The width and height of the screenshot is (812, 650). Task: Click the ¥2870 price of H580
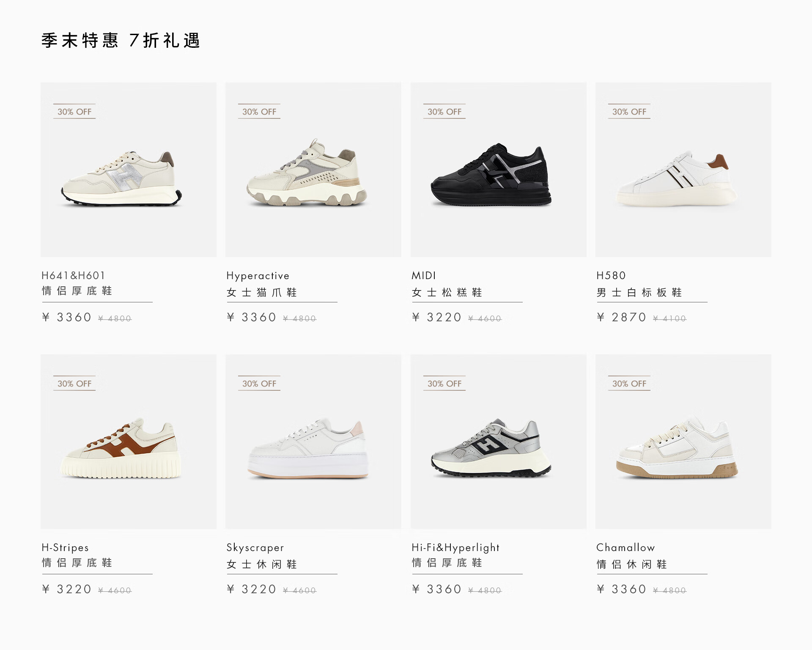point(621,317)
